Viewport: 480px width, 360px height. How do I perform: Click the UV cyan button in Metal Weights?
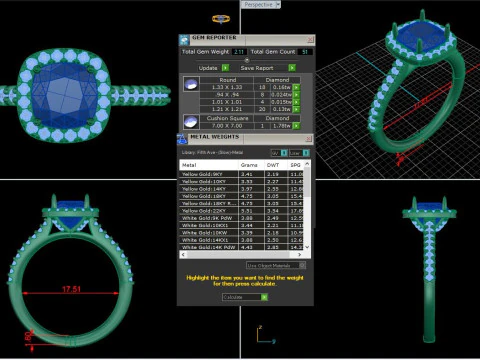click(284, 153)
